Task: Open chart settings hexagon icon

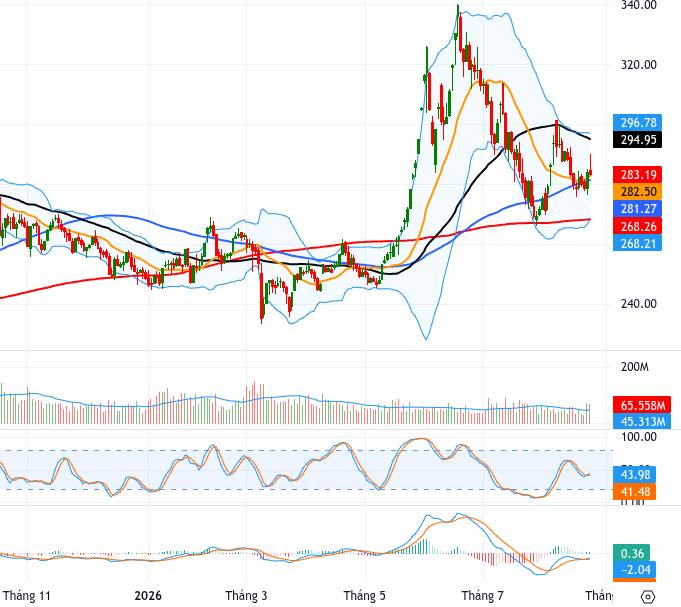Action: [647, 597]
